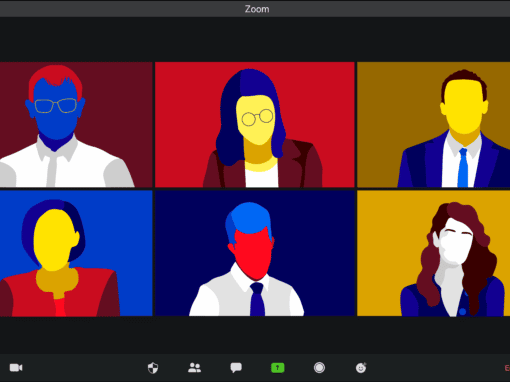Start Share Screen with the green icon

coord(278,368)
